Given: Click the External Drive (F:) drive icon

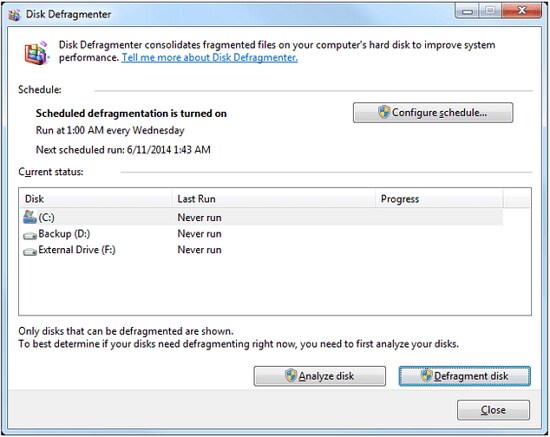Looking at the screenshot, I should coord(30,252).
